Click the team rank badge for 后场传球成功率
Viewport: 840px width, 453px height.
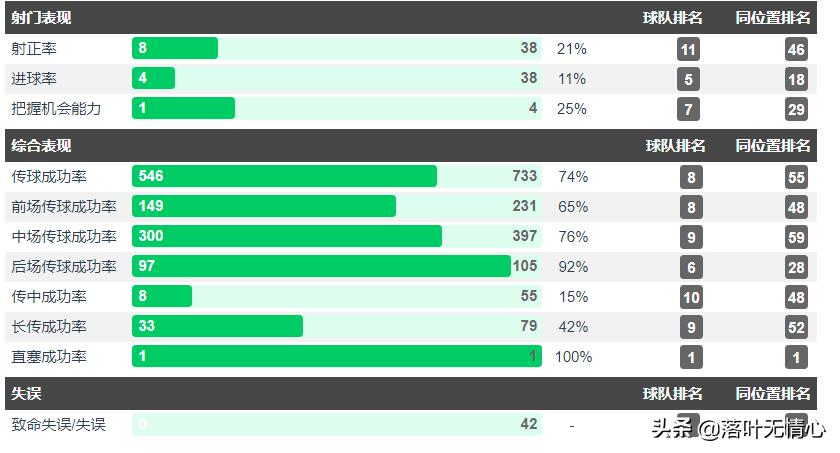coord(688,267)
